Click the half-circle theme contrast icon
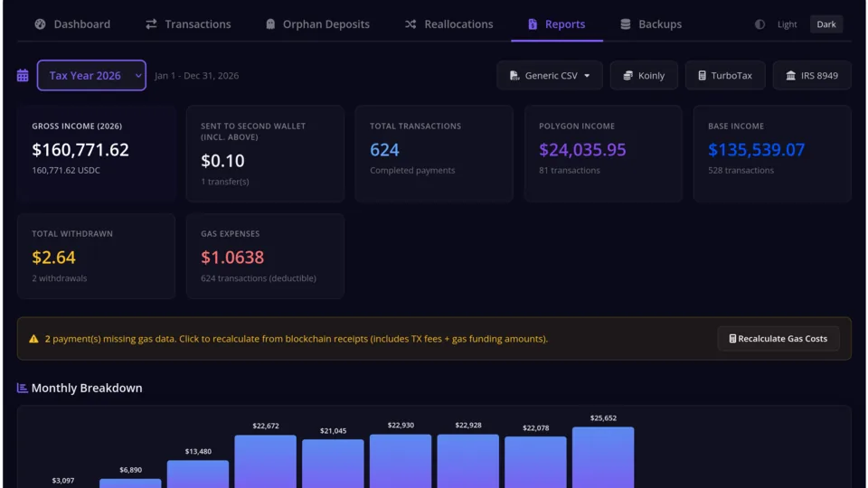The image size is (868, 488). 760,24
